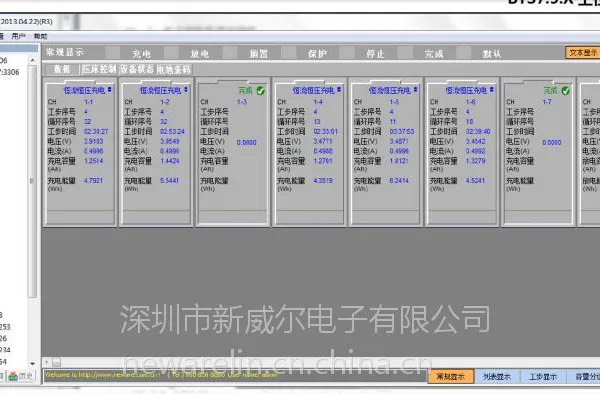
Task: Click the CH number 1-5 label
Action: (395, 102)
